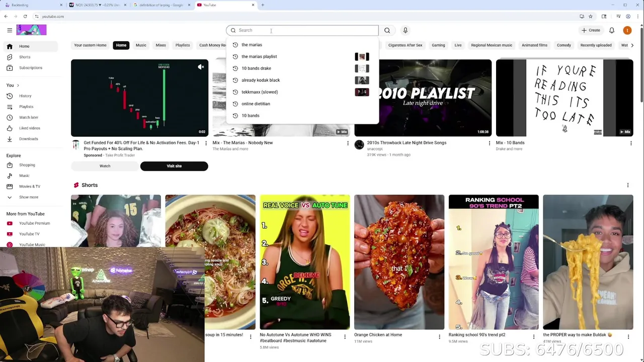Open Liked videos in the sidebar

point(30,128)
